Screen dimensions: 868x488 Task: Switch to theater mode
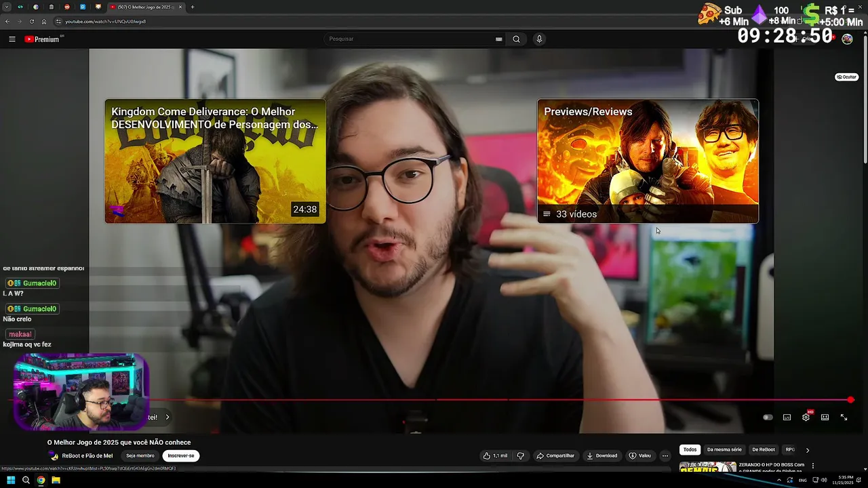point(825,418)
